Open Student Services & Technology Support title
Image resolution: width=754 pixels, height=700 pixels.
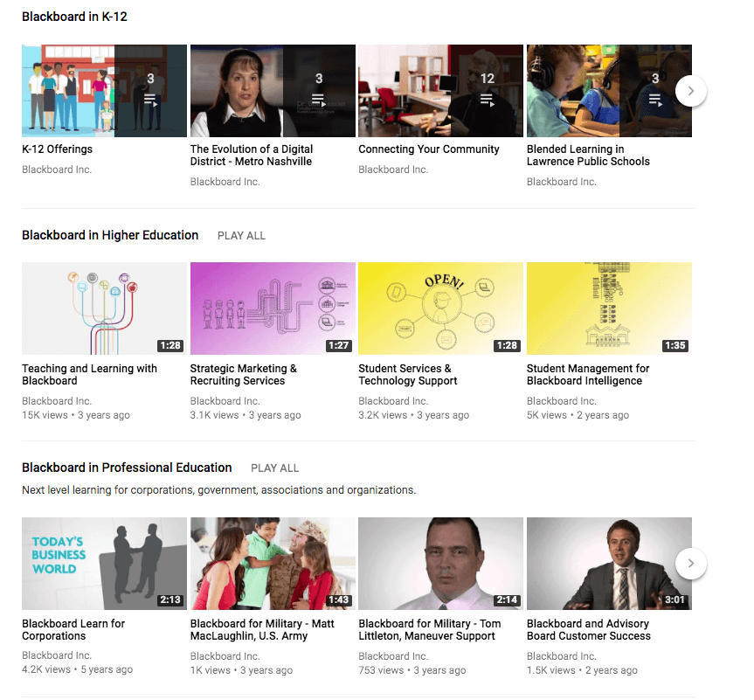(408, 375)
